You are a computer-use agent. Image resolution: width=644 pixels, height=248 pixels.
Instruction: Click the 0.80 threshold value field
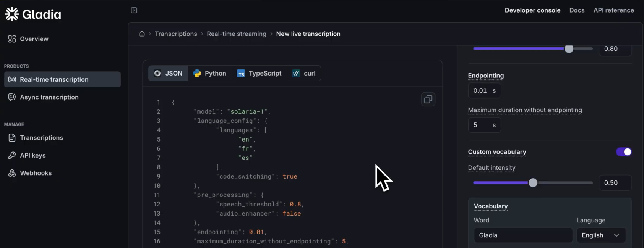click(x=615, y=49)
